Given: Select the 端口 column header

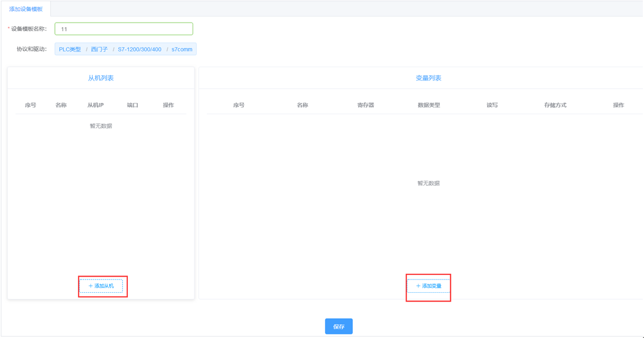Looking at the screenshot, I should click(x=133, y=105).
